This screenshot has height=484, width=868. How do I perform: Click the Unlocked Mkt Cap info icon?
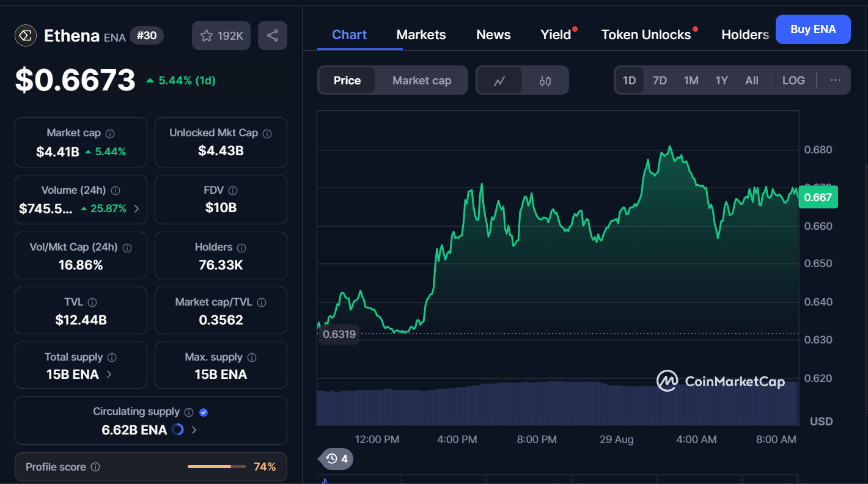(267, 133)
